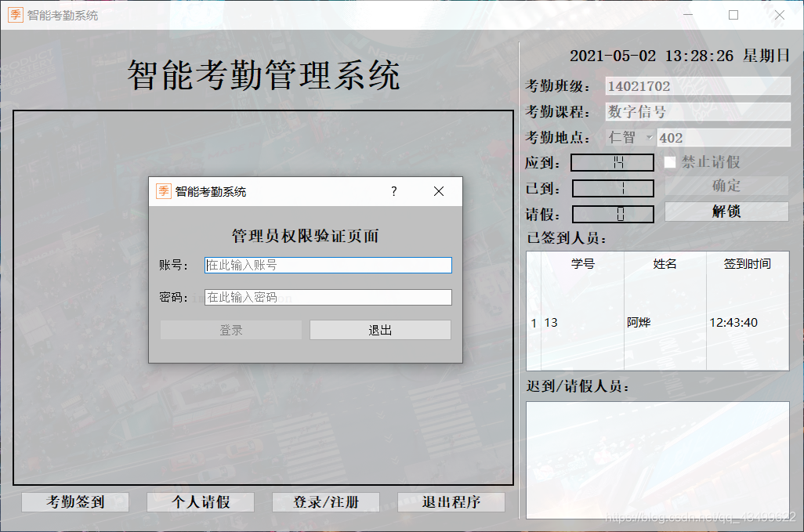Click the 退出程序 button
The image size is (804, 532).
coord(451,501)
